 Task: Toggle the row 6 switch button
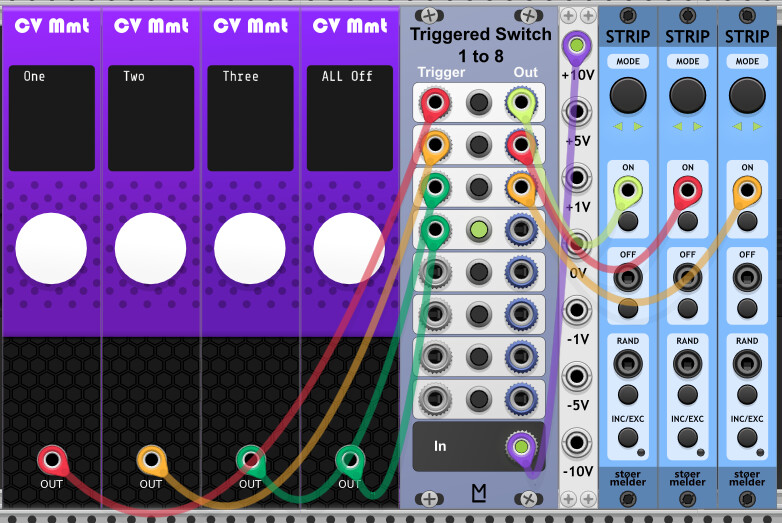click(x=479, y=315)
